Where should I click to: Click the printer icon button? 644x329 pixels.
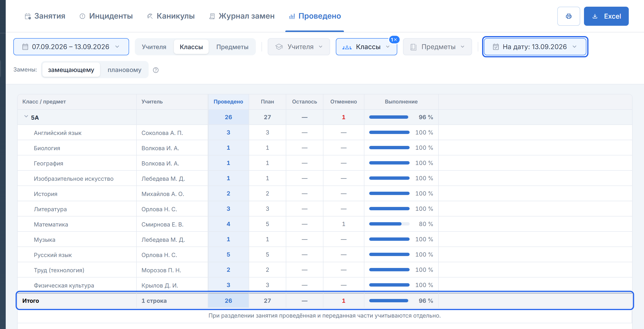point(568,16)
